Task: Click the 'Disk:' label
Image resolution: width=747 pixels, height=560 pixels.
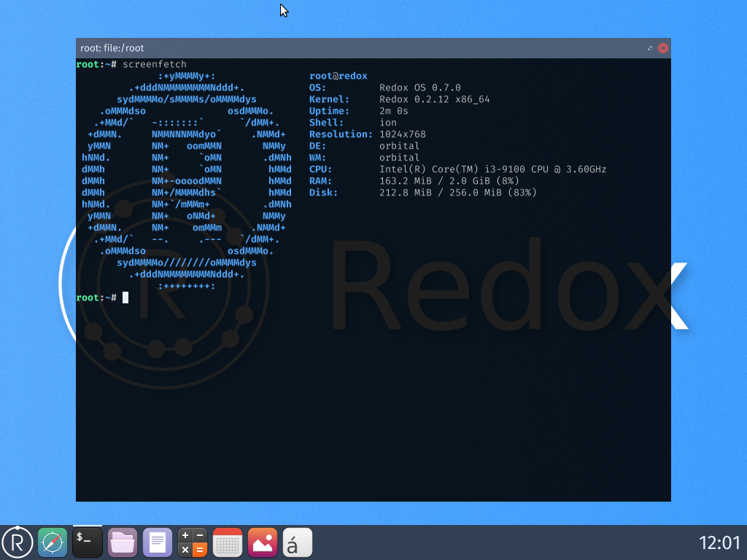Action: coord(323,192)
